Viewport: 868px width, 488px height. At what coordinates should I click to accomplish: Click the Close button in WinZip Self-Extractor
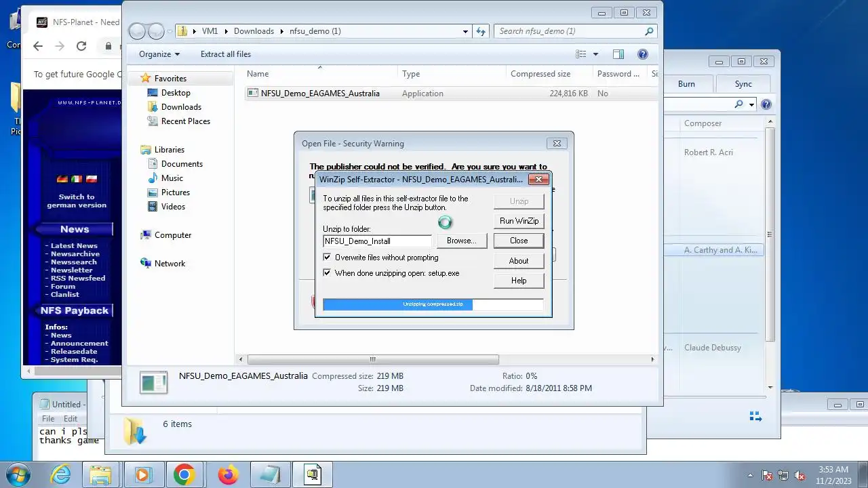519,241
